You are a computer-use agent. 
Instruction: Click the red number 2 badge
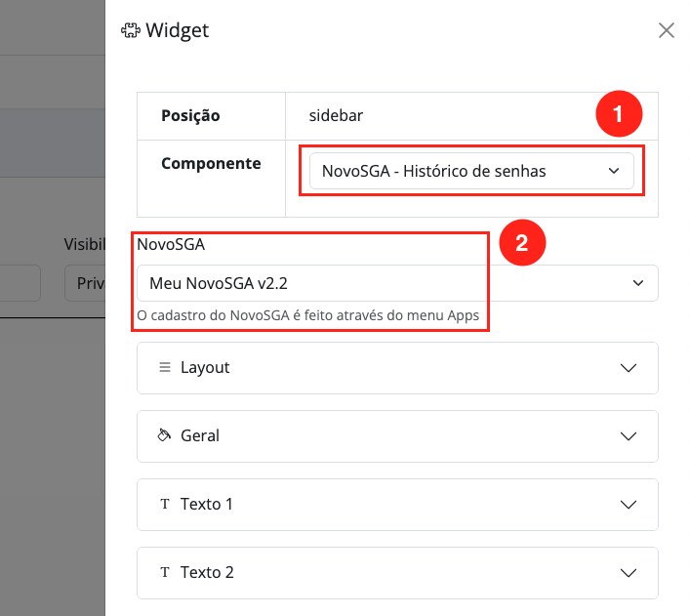(x=521, y=243)
